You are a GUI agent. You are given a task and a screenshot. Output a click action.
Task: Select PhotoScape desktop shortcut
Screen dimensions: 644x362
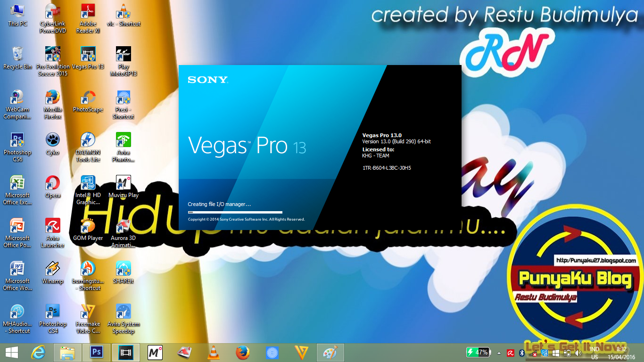tap(88, 101)
